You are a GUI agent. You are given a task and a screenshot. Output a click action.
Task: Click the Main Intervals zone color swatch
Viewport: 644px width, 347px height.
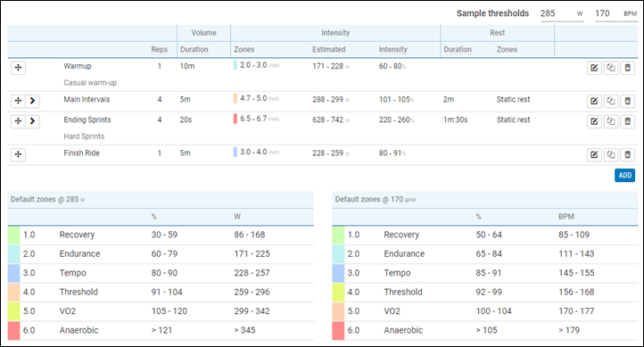(x=235, y=98)
